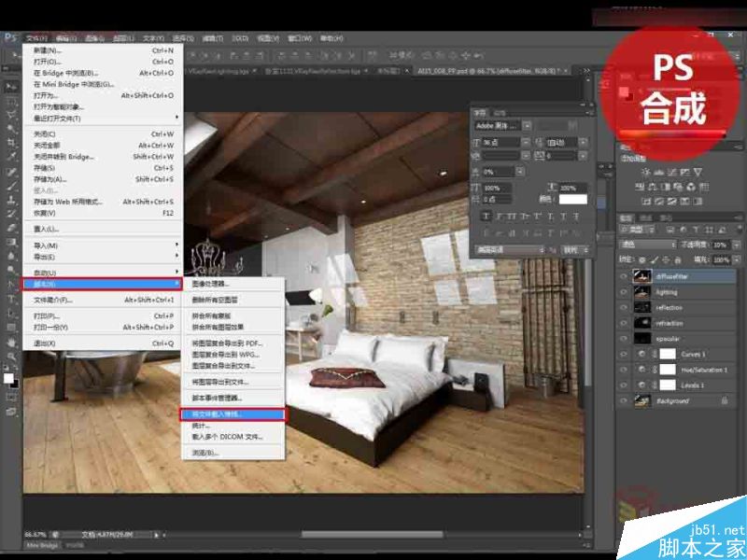Choose the New entry with Ctrl+N shortcut
This screenshot has height=560, width=747.
103,50
